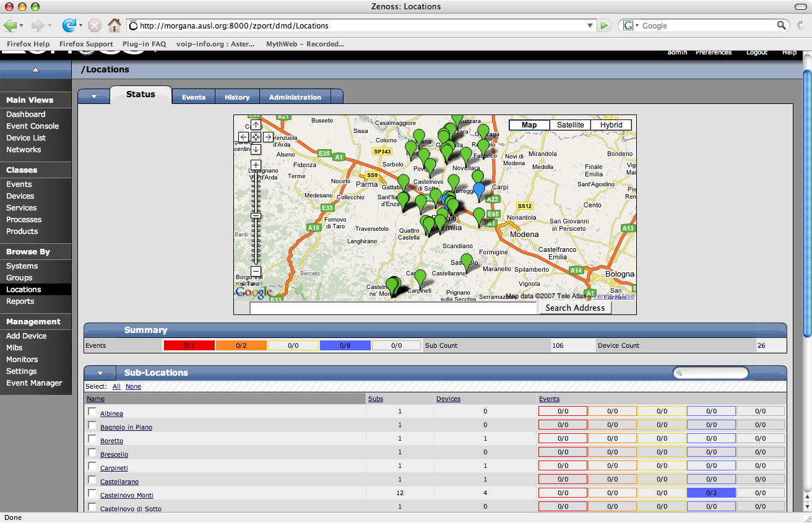Select the Hybrid map view
This screenshot has height=523, width=812.
pos(611,125)
